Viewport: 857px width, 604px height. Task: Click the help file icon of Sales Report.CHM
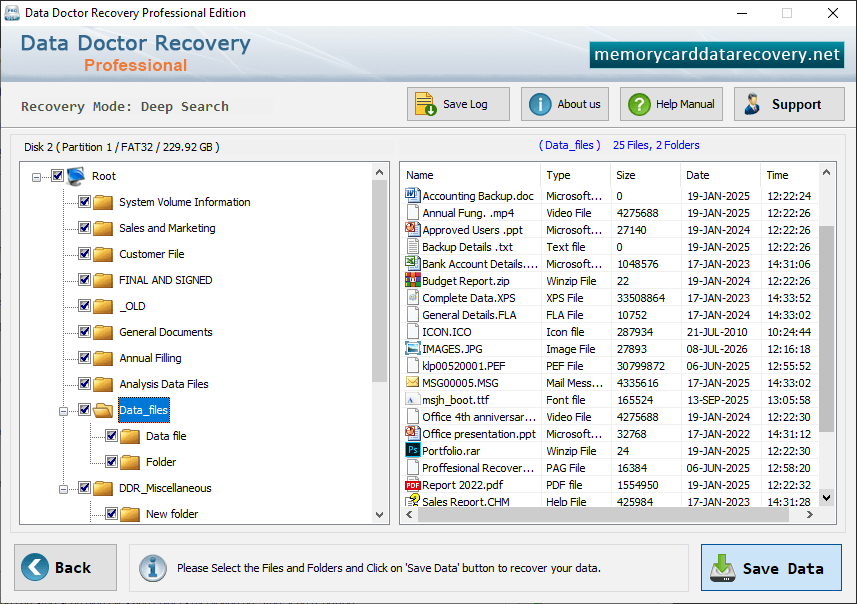(412, 500)
